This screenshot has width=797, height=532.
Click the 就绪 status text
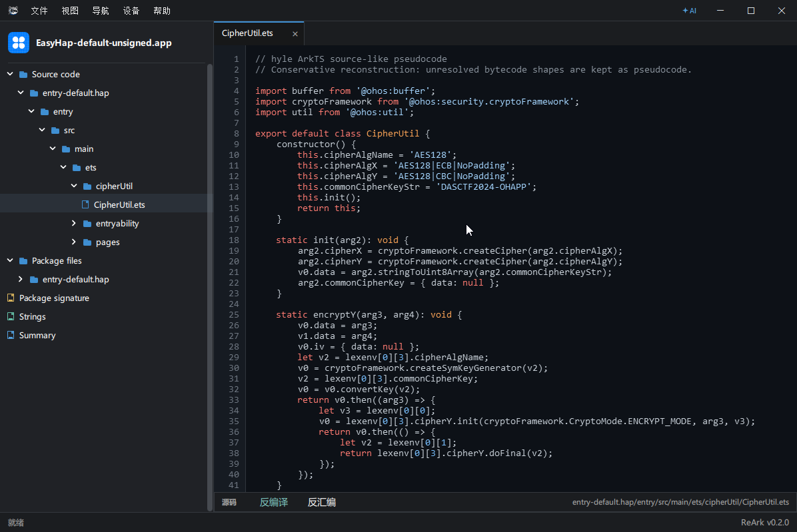pyautogui.click(x=16, y=523)
